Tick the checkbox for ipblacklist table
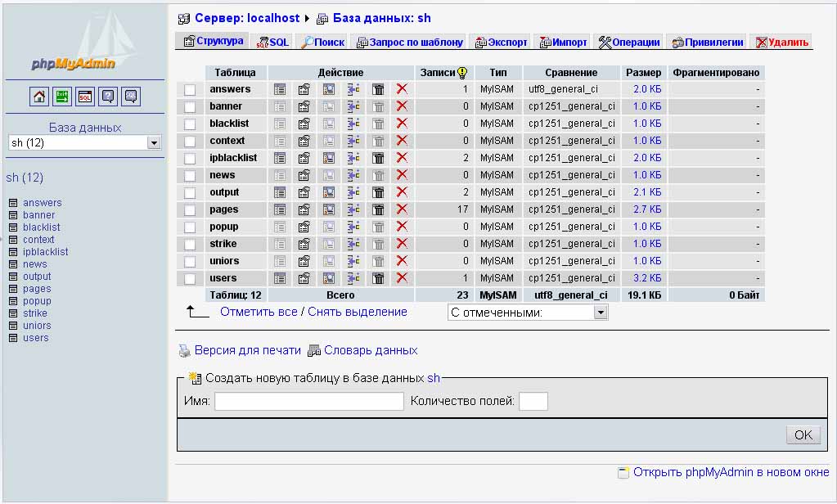This screenshot has width=837, height=504. point(190,159)
